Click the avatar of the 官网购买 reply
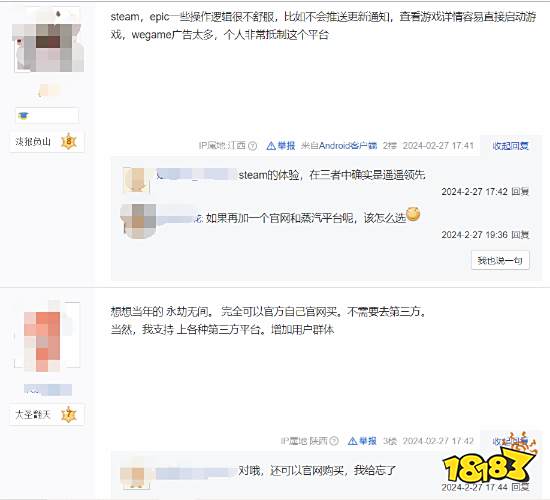The width and height of the screenshot is (550, 500). (135, 475)
